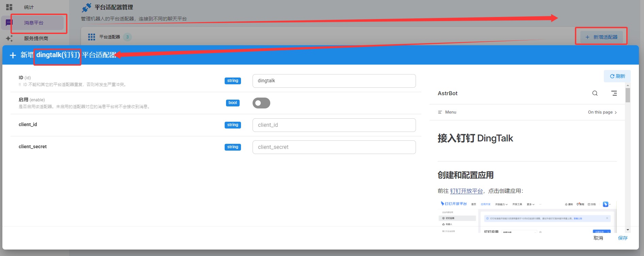This screenshot has height=256, width=644.
Task: Open 服务提供商 sidebar menu item
Action: pyautogui.click(x=36, y=38)
